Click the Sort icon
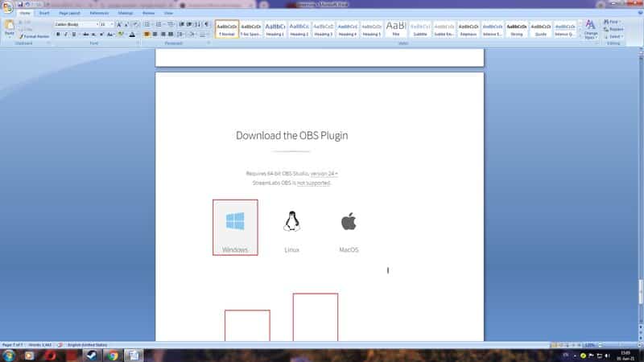The image size is (644, 362). click(x=198, y=24)
